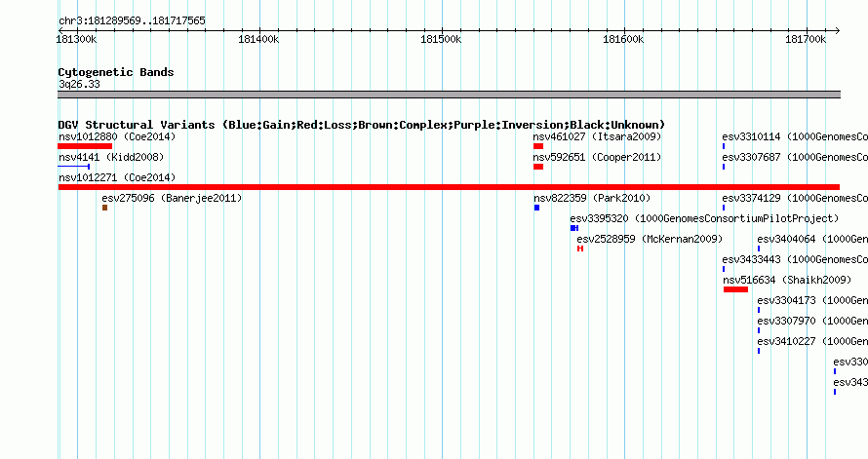
Task: Click the nsv1012880 (Coe2014) variant label
Action: (x=117, y=136)
